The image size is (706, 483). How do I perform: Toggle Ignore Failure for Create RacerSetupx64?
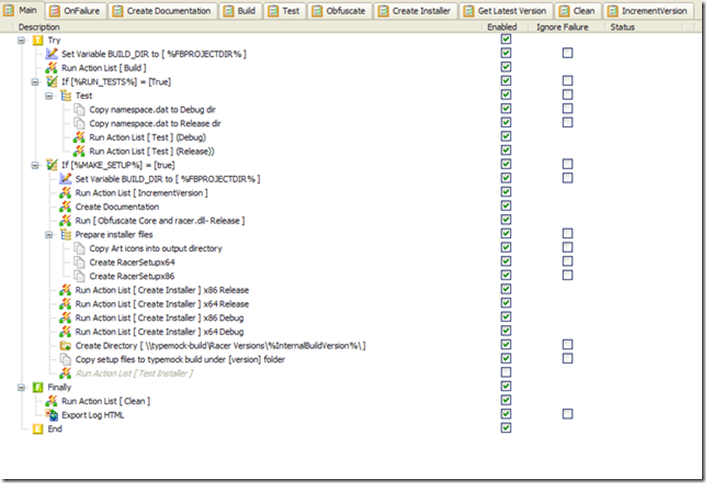pos(568,261)
